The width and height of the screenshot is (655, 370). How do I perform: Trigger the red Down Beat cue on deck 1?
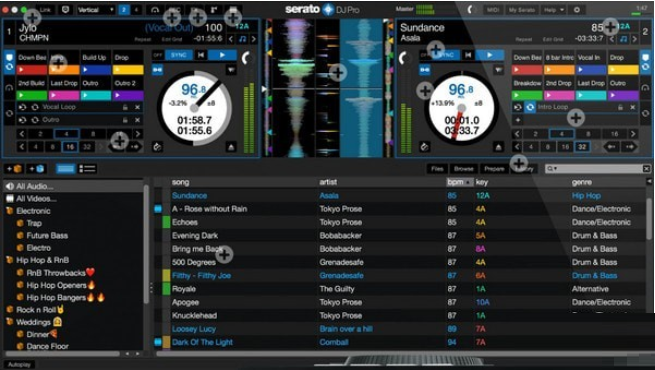[32, 70]
